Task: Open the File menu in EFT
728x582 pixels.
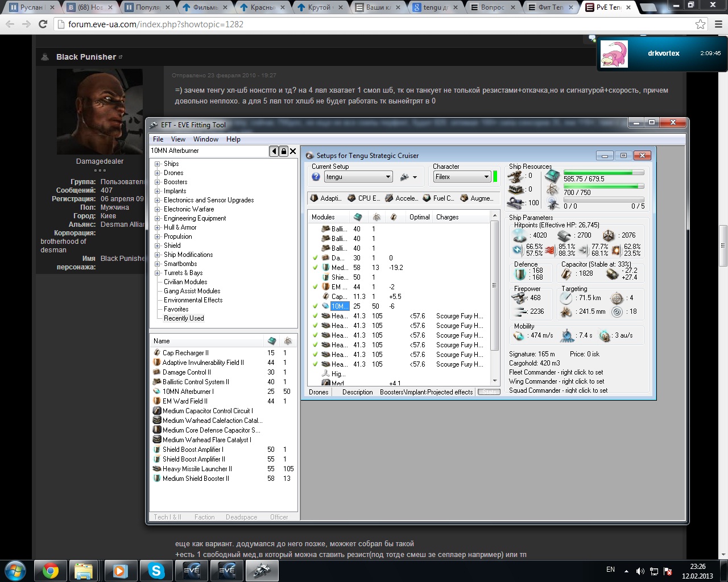Action: tap(158, 139)
